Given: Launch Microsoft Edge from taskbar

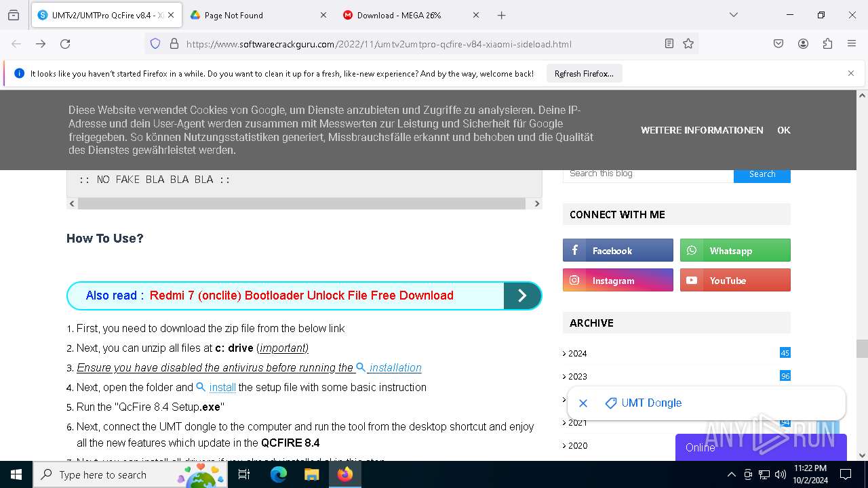Looking at the screenshot, I should [278, 474].
